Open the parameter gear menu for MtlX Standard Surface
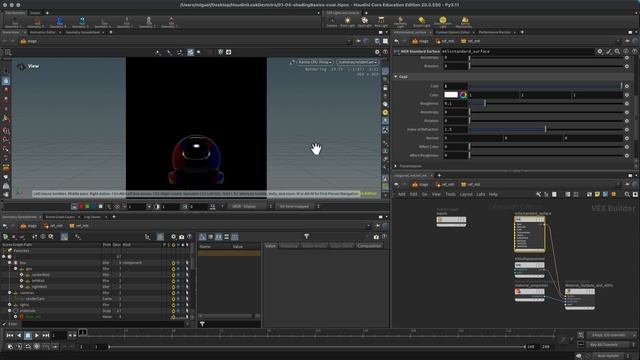 pos(600,51)
